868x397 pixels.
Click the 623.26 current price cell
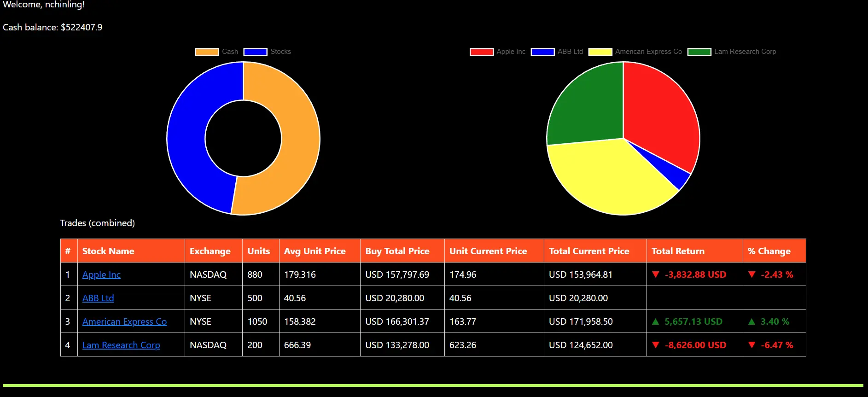click(x=494, y=345)
